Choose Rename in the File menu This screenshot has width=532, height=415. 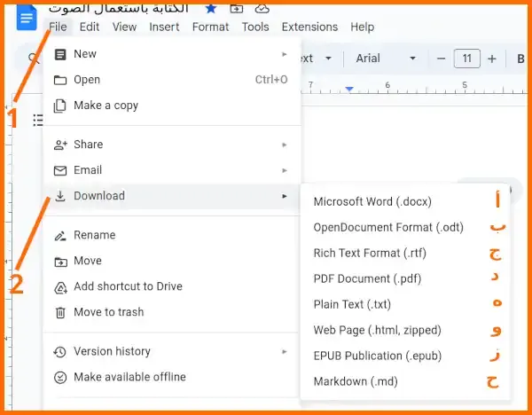(x=172, y=235)
